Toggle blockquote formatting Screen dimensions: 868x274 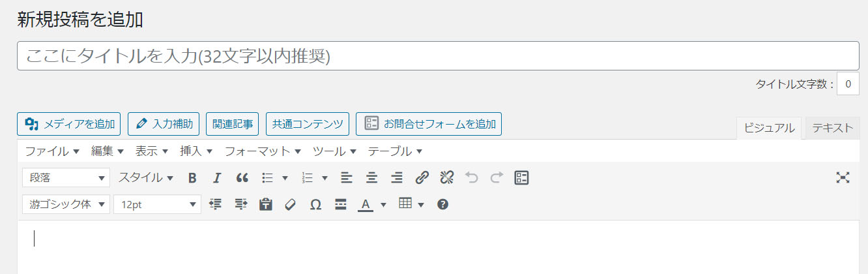tap(242, 178)
